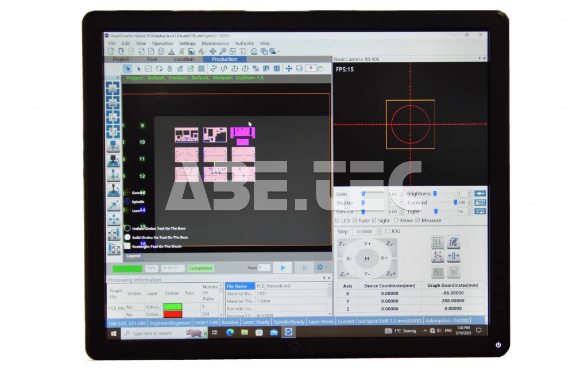The image size is (588, 369).
Task: Open the dropdown arrow at main toolbar end
Action: pos(279,52)
